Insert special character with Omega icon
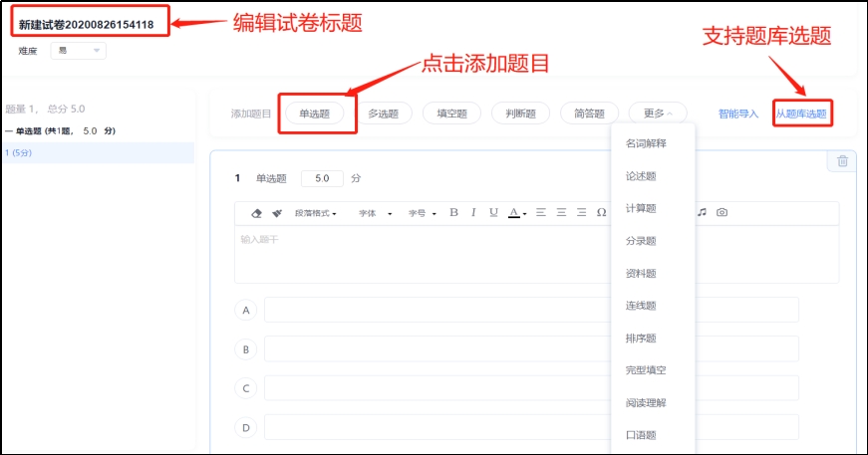The width and height of the screenshot is (868, 455). 601,212
